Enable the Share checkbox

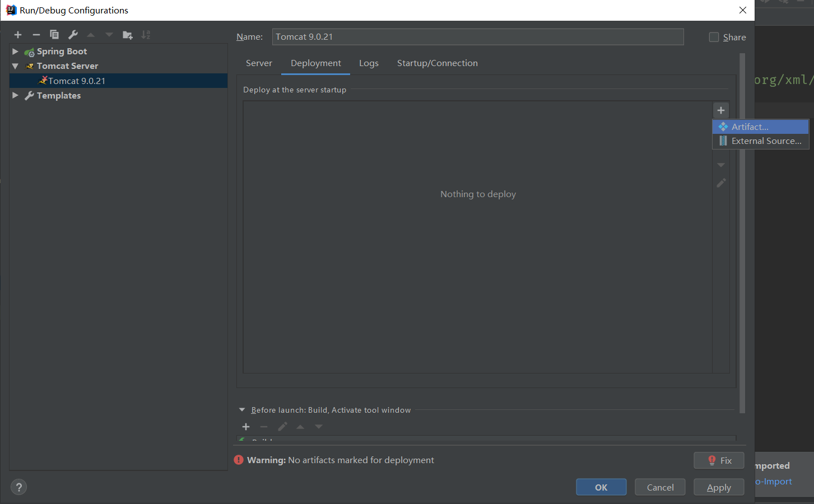tap(714, 37)
